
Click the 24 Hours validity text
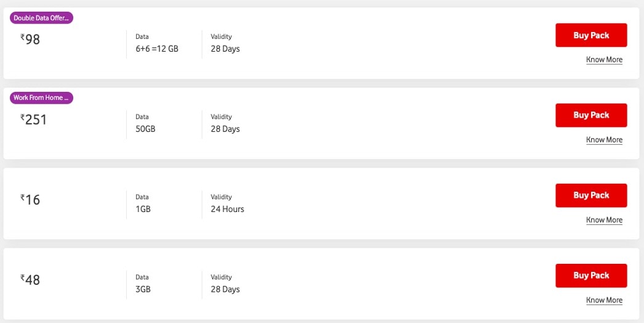click(228, 210)
